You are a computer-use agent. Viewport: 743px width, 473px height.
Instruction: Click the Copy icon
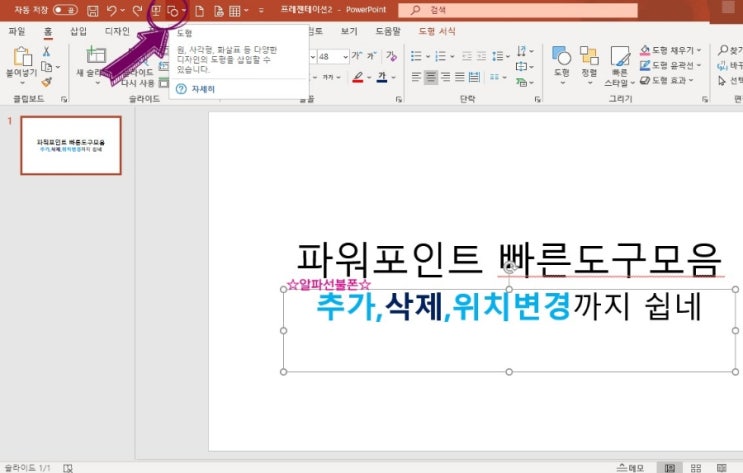click(x=46, y=67)
